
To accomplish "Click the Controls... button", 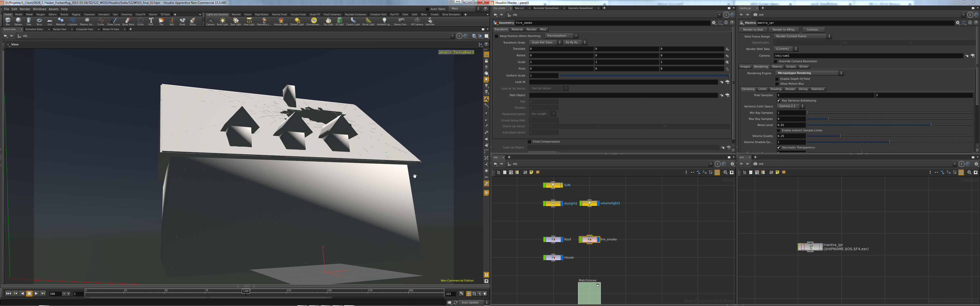I will coord(813,30).
